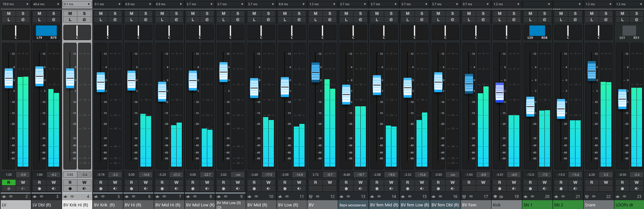Select the BV Fem channel name
Viewport: 644px width, 209px height.
pos(476,205)
